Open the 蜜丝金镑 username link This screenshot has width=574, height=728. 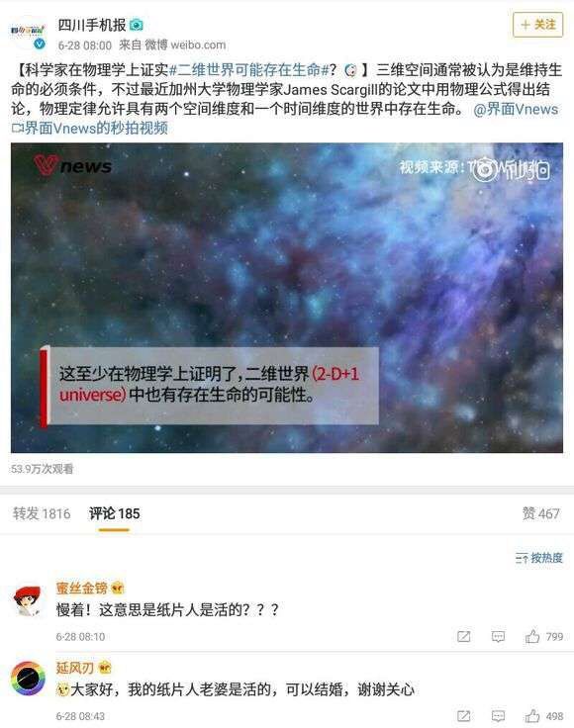pyautogui.click(x=82, y=588)
